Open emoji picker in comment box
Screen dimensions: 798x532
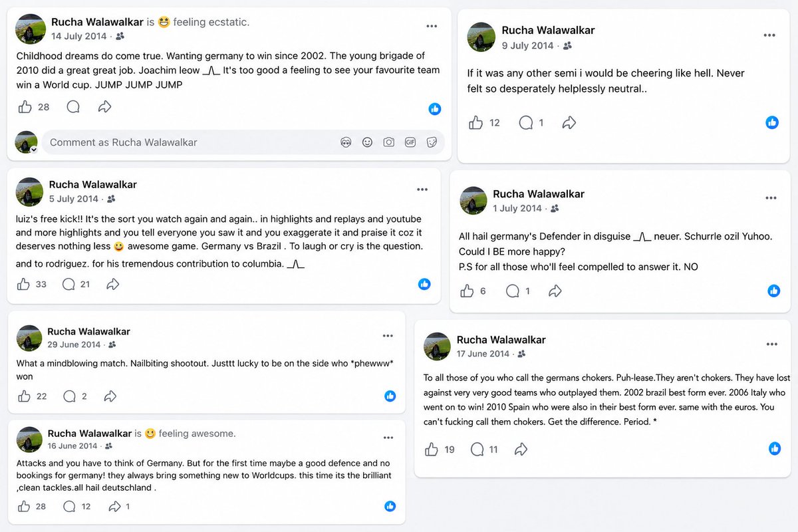367,142
